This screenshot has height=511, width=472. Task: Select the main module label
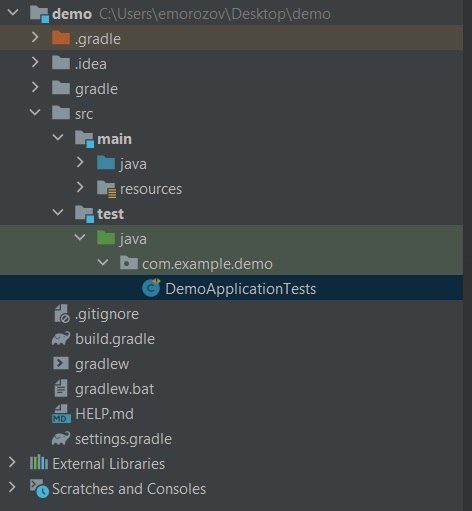pos(114,139)
